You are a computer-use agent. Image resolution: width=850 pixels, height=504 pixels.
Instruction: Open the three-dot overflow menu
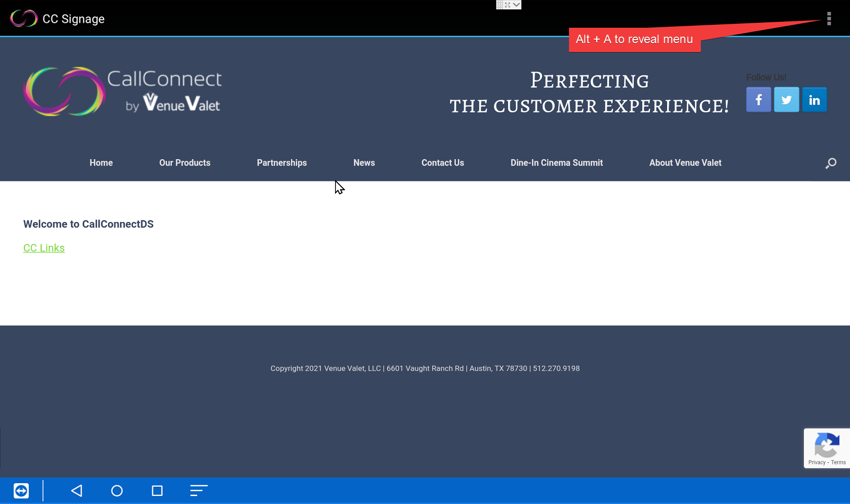tap(829, 19)
